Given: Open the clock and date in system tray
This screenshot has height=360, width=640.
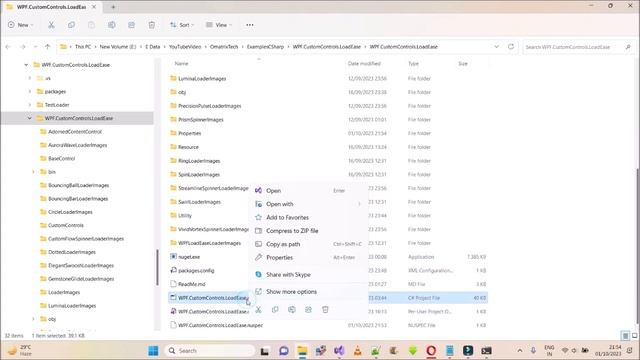Looking at the screenshot, I should pos(608,351).
